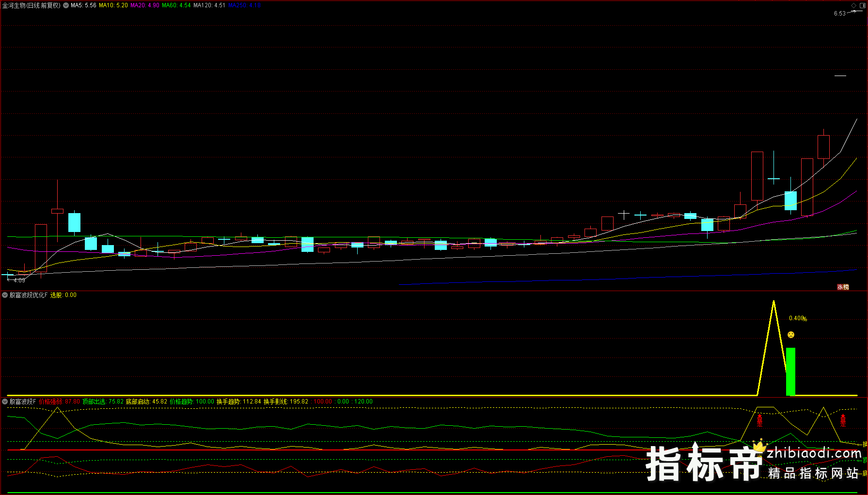Image resolution: width=868 pixels, height=495 pixels.
Task: Click the 4.09 low price label
Action: coord(19,280)
